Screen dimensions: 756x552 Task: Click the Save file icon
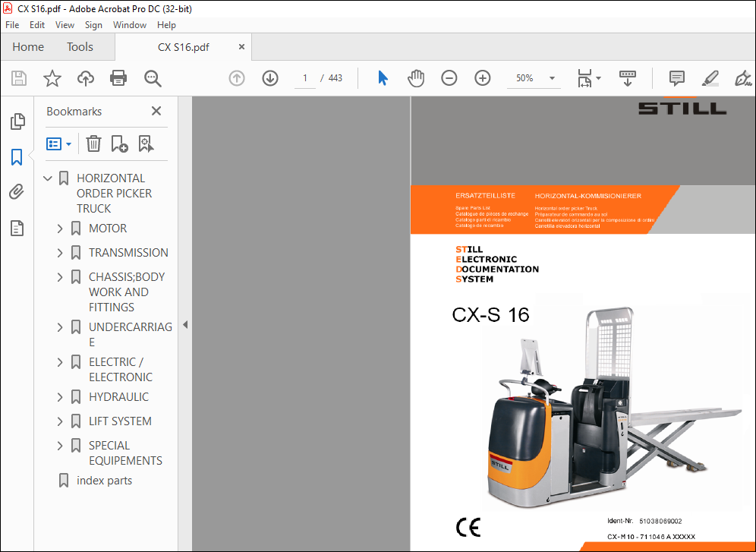[19, 78]
